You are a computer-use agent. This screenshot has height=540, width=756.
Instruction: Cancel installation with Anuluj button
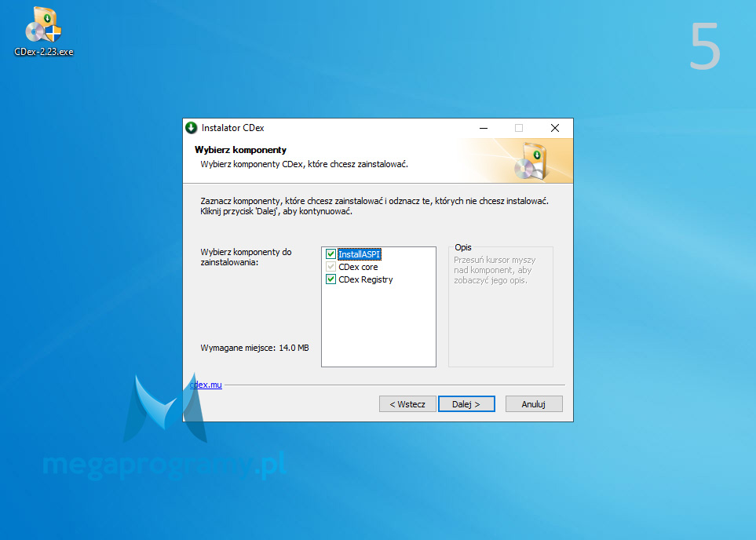(x=534, y=404)
